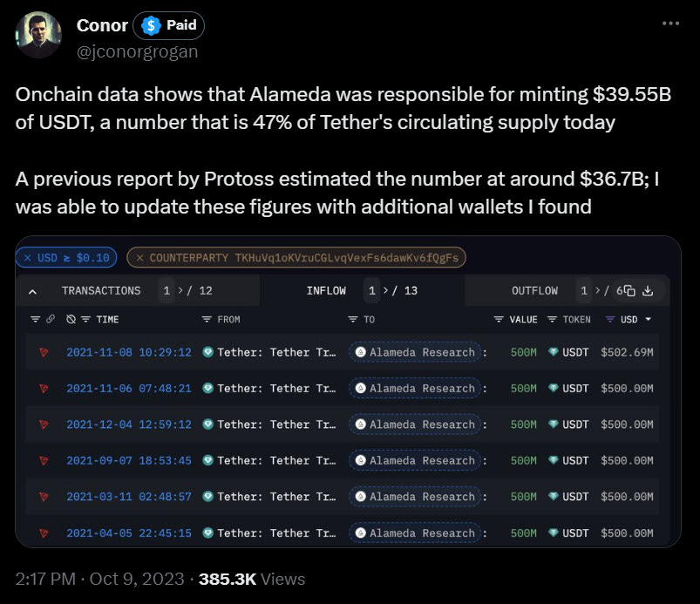Open the @jconorgrogan handle
This screenshot has height=604, width=700.
(x=137, y=51)
